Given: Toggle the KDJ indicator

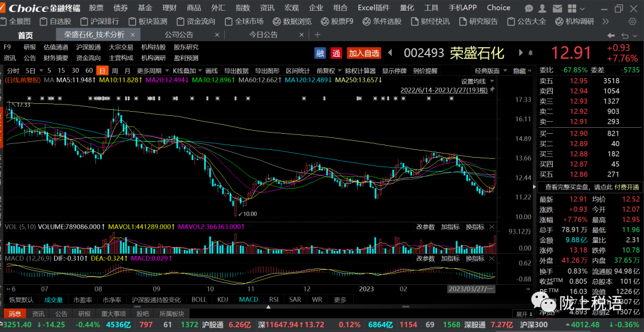Looking at the screenshot, I should click(x=222, y=300).
